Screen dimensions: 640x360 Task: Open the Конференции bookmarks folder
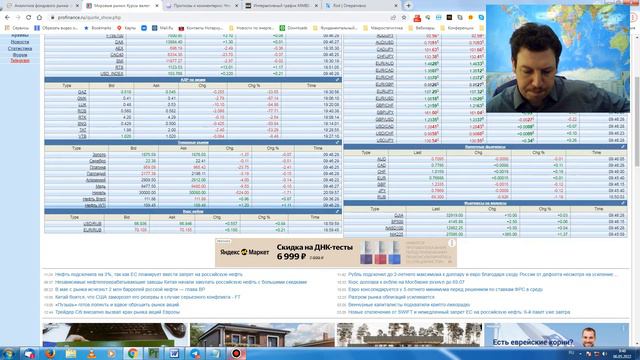pyautogui.click(x=457, y=28)
